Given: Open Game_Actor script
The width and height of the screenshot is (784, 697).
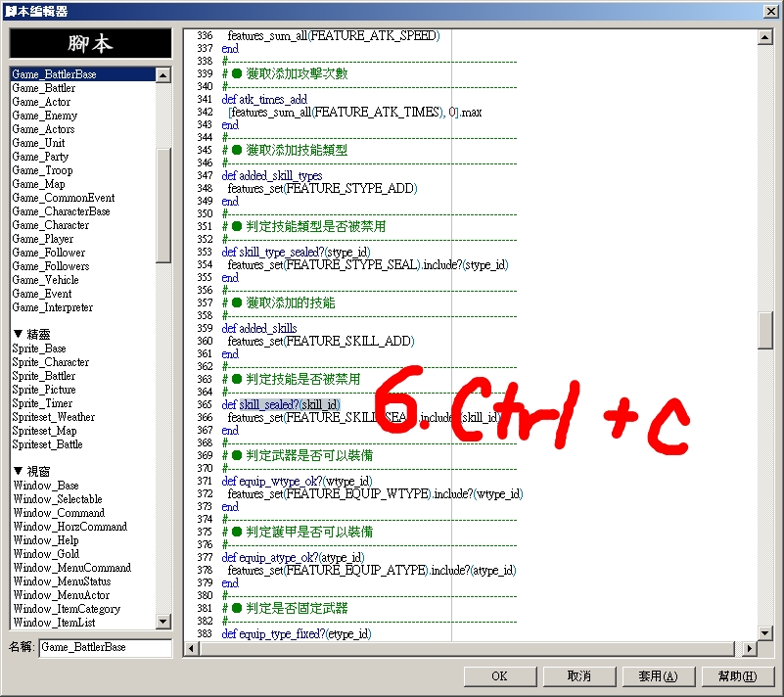Looking at the screenshot, I should (41, 102).
